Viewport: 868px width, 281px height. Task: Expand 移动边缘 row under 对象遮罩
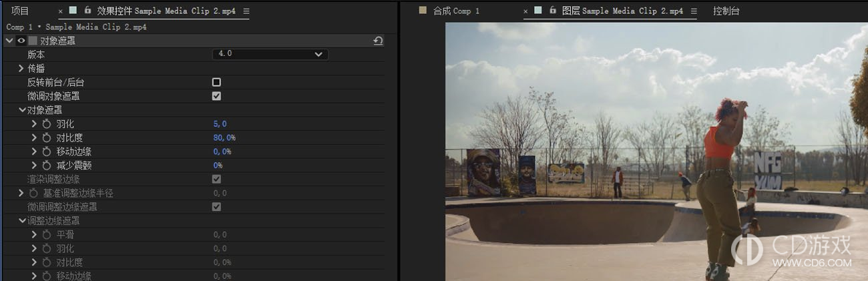click(x=35, y=152)
